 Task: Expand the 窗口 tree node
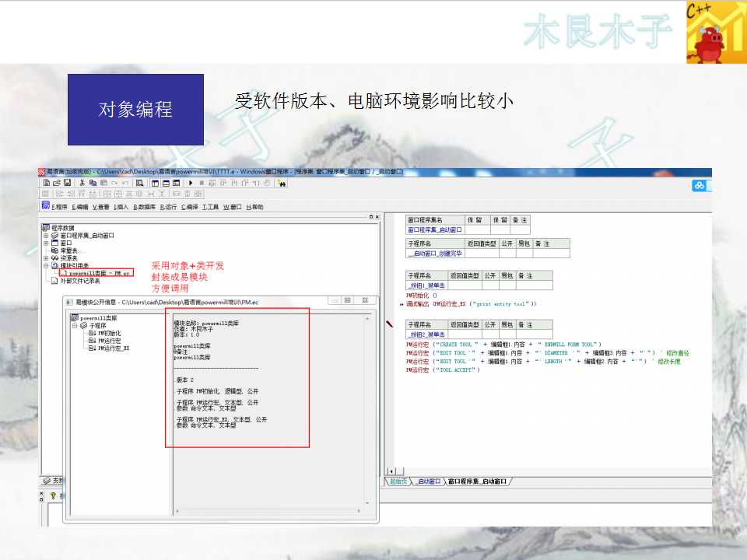click(46, 243)
